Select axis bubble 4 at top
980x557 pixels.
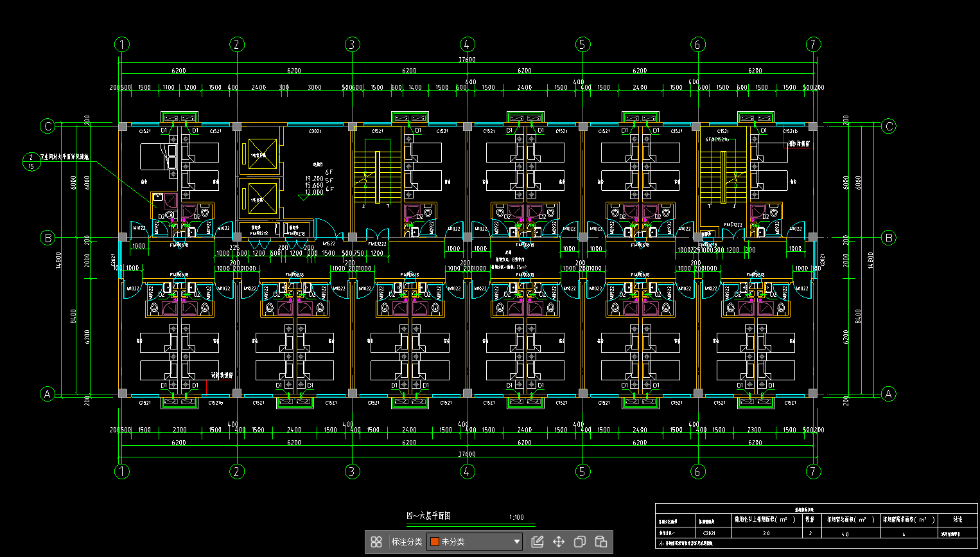pyautogui.click(x=468, y=44)
